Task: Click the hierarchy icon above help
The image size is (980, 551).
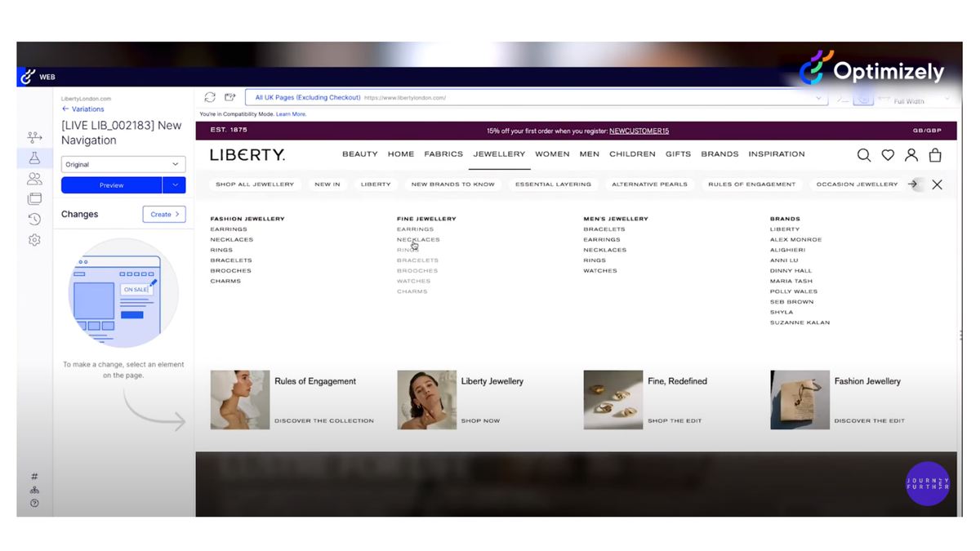Action: [34, 491]
